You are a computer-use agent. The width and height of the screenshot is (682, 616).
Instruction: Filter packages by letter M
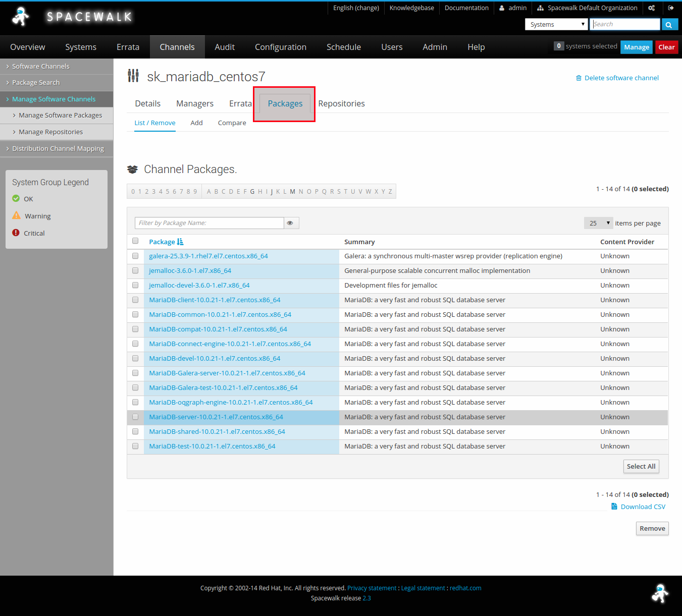tap(292, 191)
